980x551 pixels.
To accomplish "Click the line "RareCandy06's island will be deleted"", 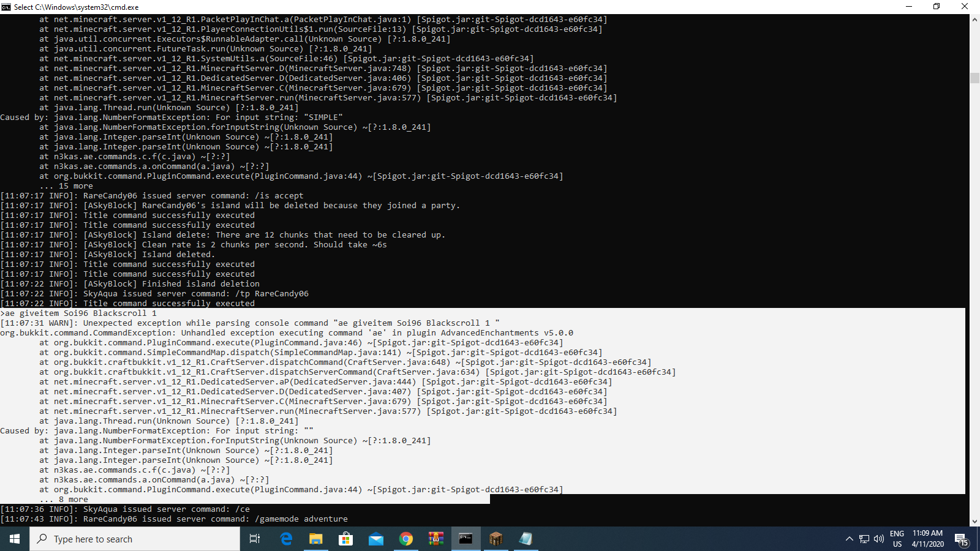I will [x=230, y=206].
